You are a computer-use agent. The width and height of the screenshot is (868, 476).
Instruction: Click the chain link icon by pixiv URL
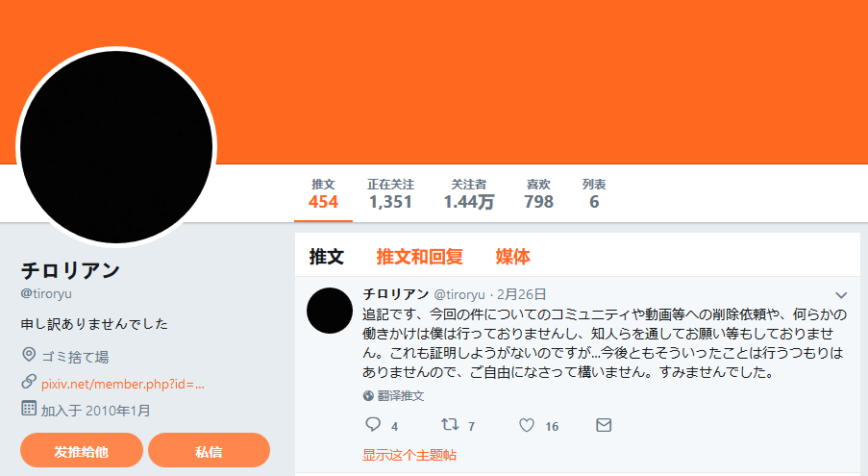click(x=29, y=382)
